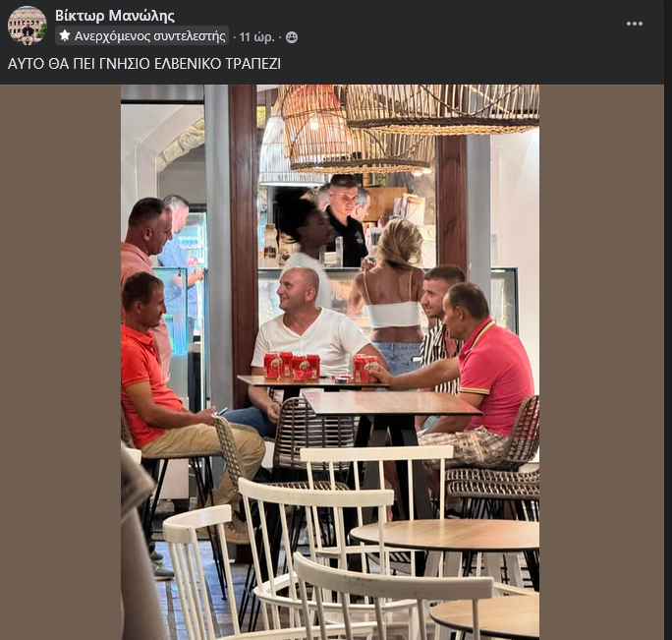Open the profile of Βίκτωρ Μανώλης
Viewport: 672px width, 640px height.
pyautogui.click(x=114, y=16)
